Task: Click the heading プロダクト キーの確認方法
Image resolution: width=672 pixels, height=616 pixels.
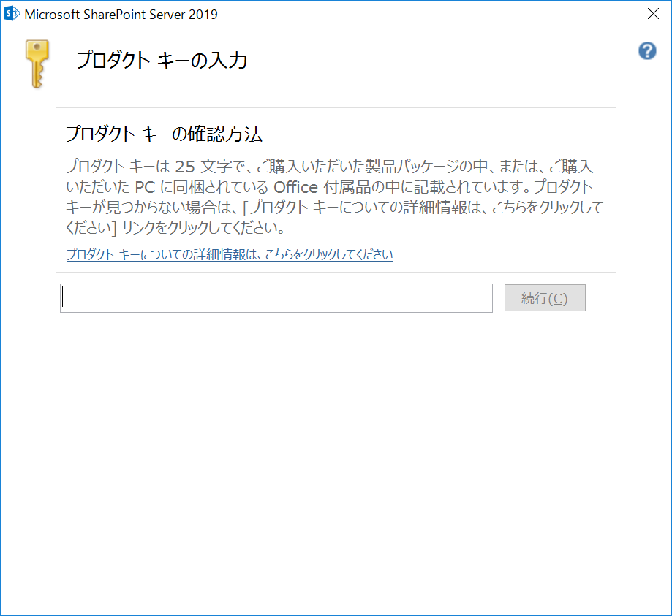Action: 164,134
